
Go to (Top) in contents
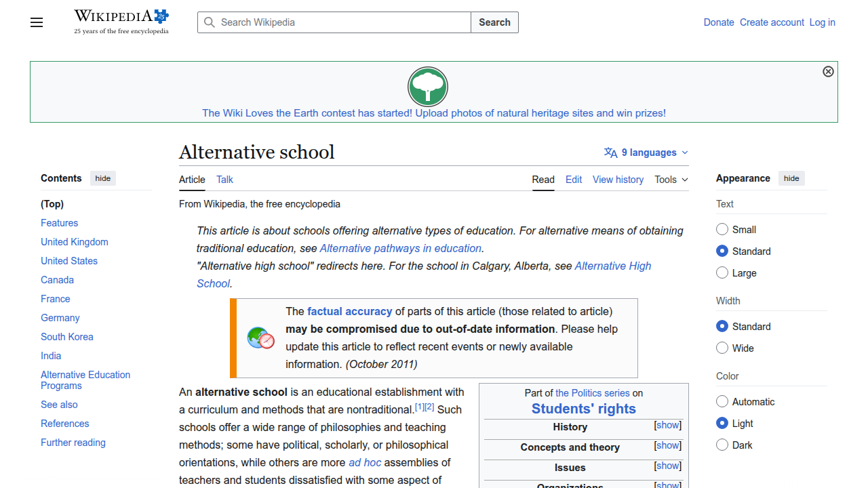(52, 204)
